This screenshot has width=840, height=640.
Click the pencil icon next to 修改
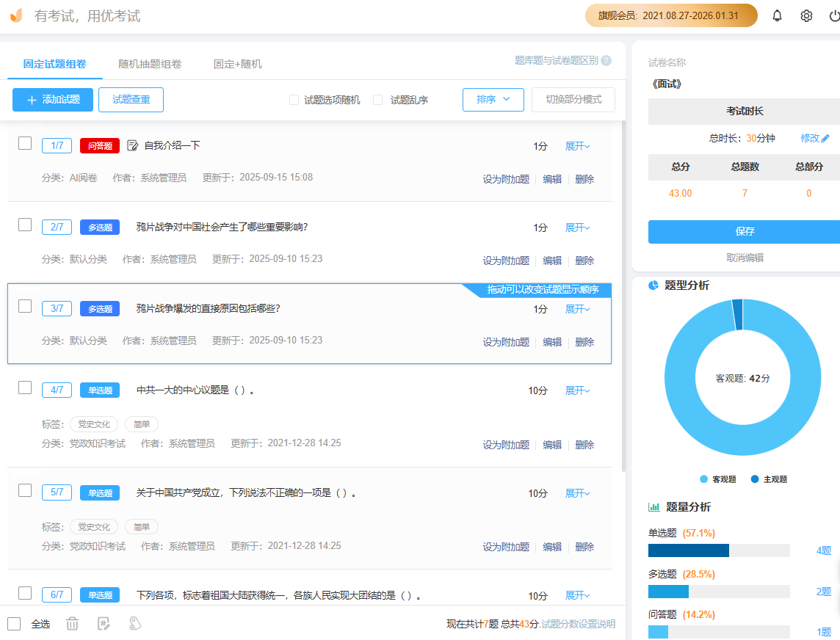coord(825,138)
